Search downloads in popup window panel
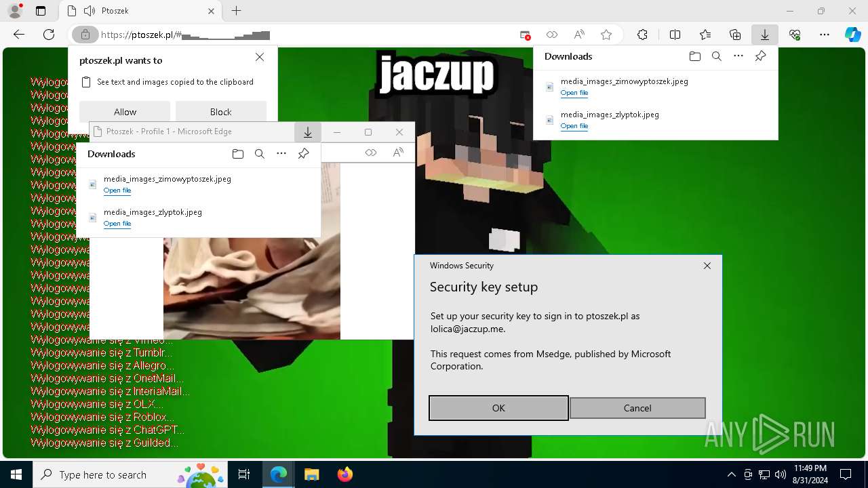The image size is (868, 488). (x=259, y=154)
